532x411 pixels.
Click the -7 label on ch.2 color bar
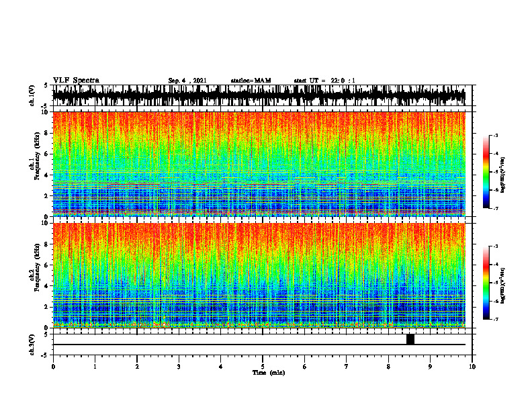(496, 319)
